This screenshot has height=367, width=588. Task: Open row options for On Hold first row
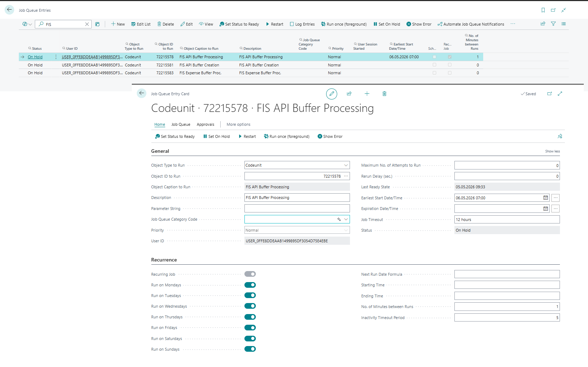56,57
